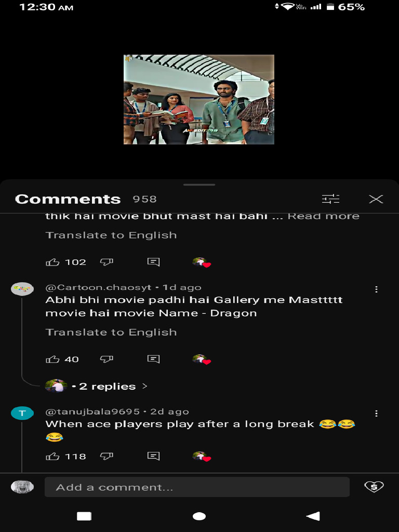Tap the comments panel drag handle
The height and width of the screenshot is (532, 399).
(199, 185)
